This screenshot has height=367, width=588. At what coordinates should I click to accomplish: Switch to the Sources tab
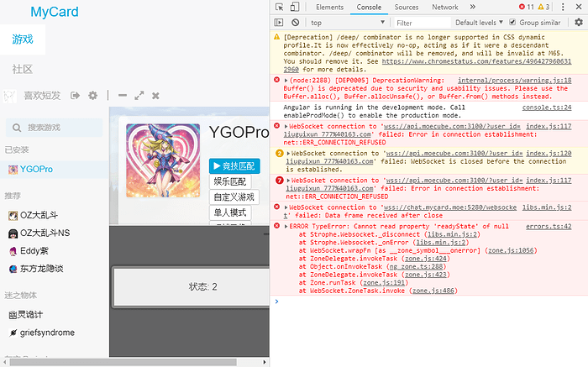(406, 7)
